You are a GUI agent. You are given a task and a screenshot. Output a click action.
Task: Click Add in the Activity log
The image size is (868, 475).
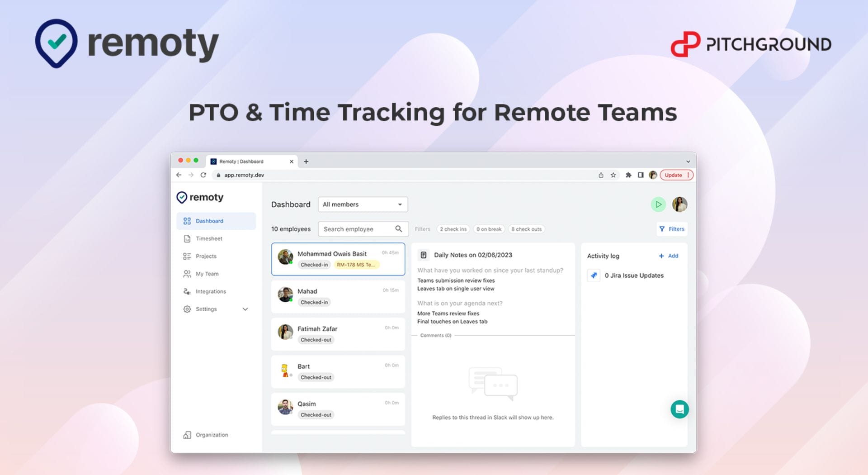669,256
